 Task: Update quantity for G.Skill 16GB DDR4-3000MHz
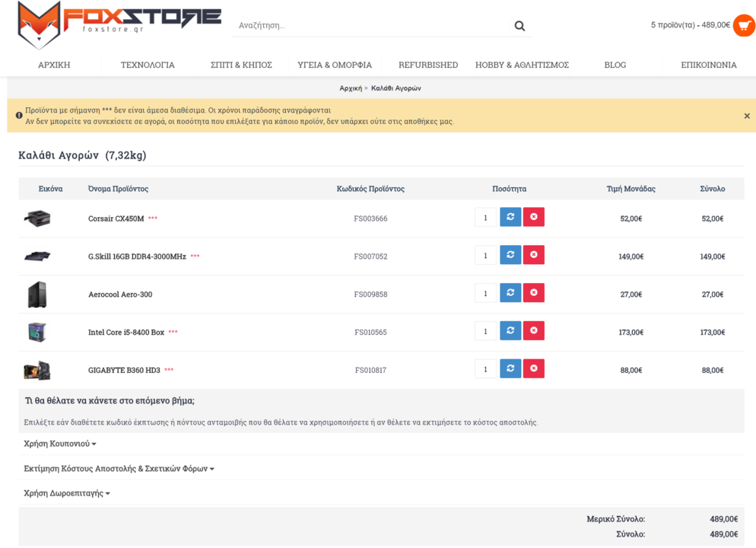click(510, 255)
